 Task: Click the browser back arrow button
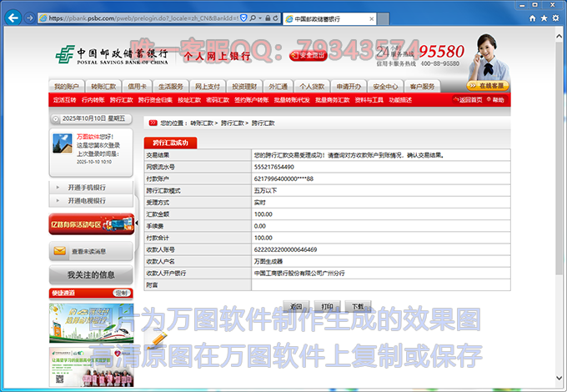pyautogui.click(x=13, y=18)
